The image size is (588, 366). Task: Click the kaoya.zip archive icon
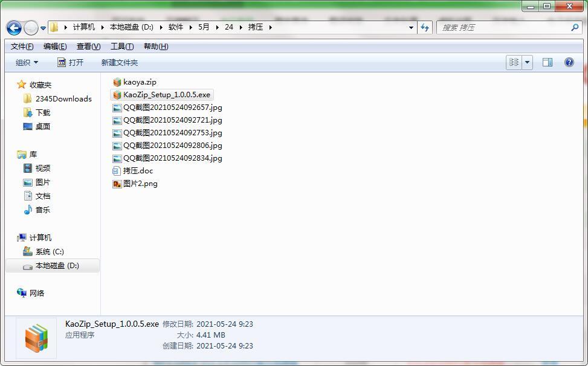[x=117, y=82]
